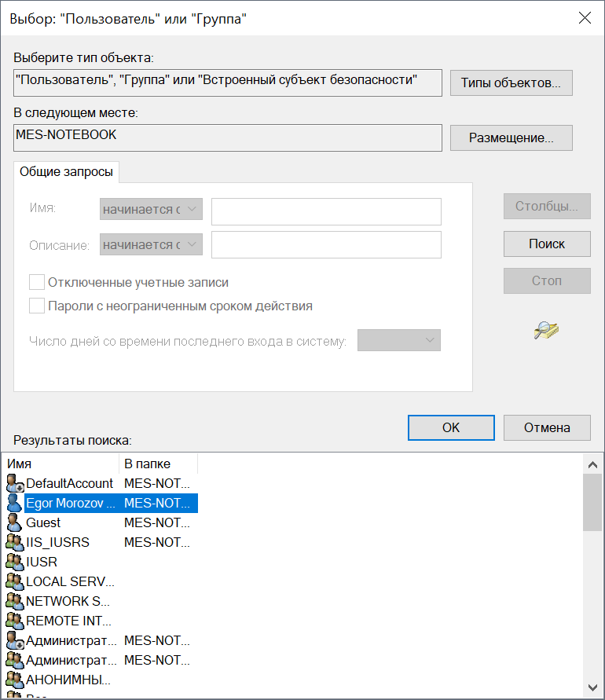Image resolution: width=605 pixels, height=700 pixels.
Task: Click the results scrollbar thumb
Action: click(593, 503)
